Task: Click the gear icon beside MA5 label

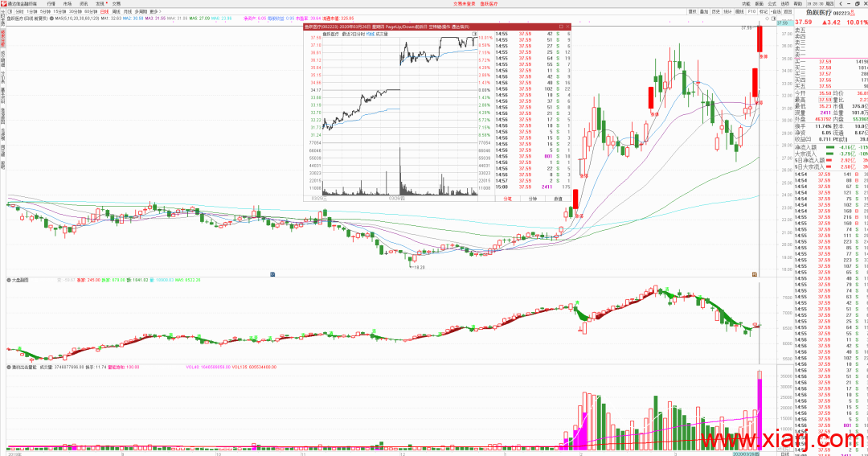Action: click(x=51, y=18)
